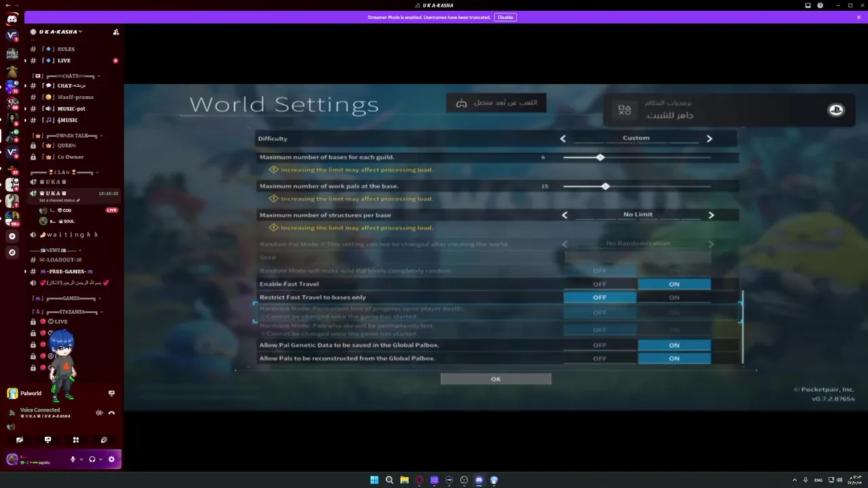868x488 pixels.
Task: Open Opera browser from taskbar
Action: pos(419,480)
